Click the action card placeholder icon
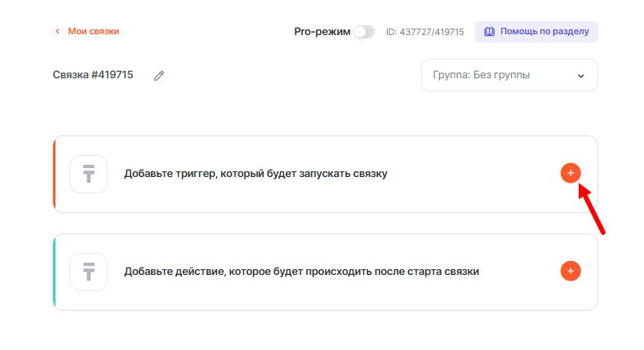This screenshot has height=350, width=644. point(89,272)
